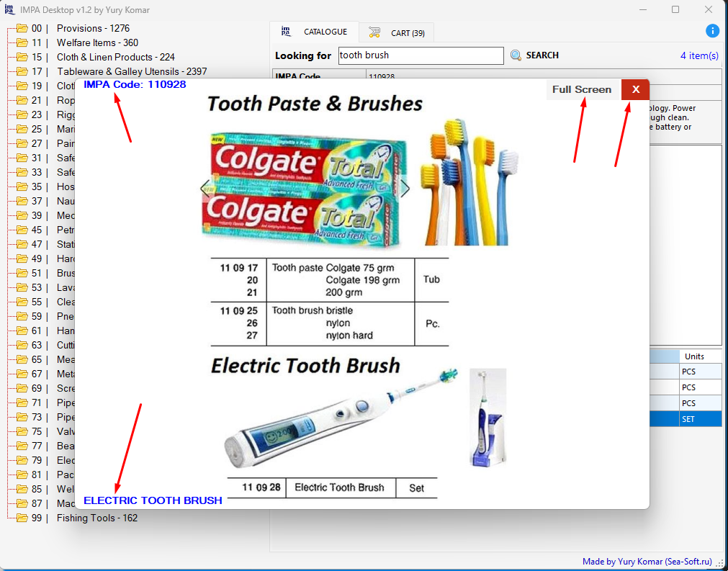This screenshot has width=728, height=571.
Task: Open category 00 Provisions - 1276
Action: (x=93, y=28)
